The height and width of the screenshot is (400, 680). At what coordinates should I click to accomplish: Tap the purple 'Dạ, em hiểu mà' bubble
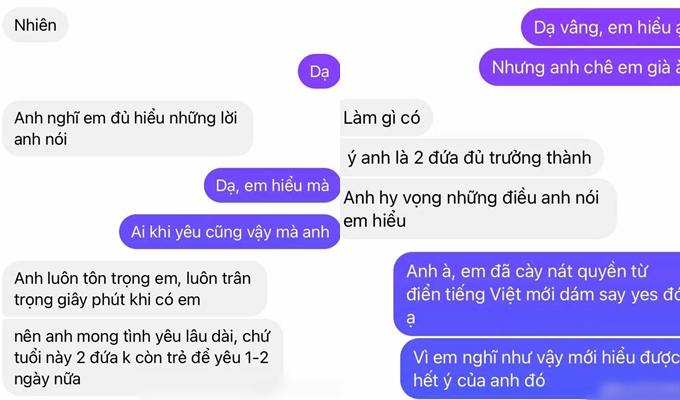click(x=272, y=186)
